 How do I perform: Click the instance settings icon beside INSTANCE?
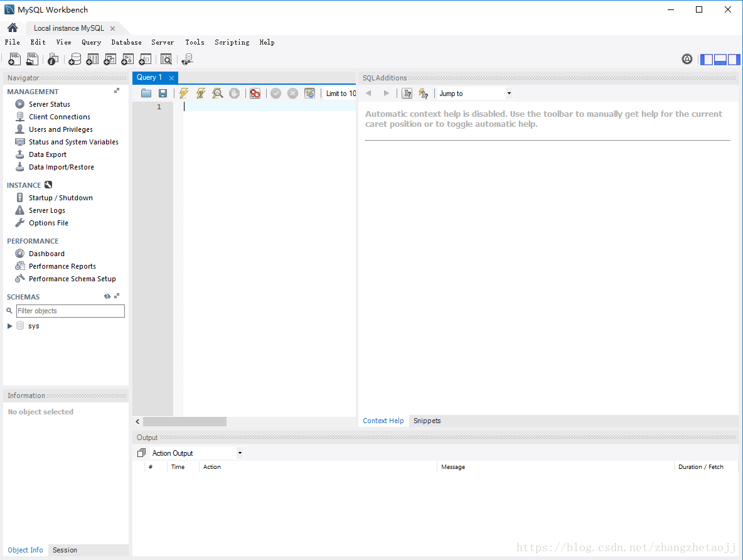48,185
